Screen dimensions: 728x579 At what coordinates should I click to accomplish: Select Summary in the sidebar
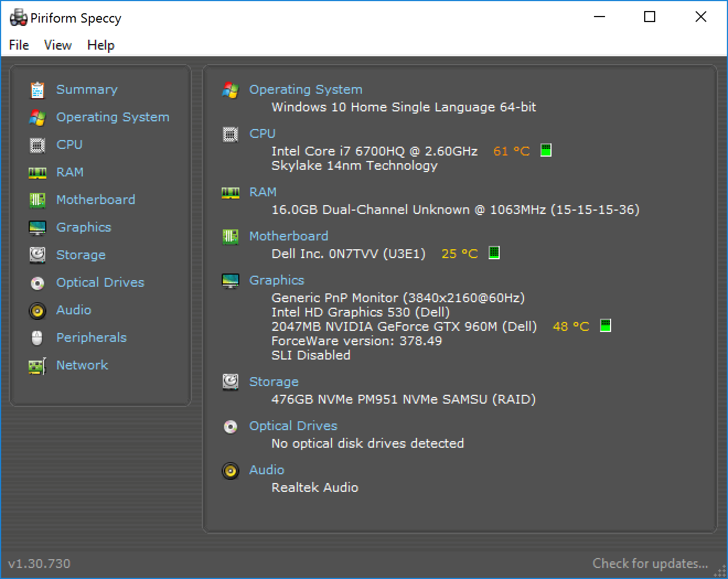87,89
